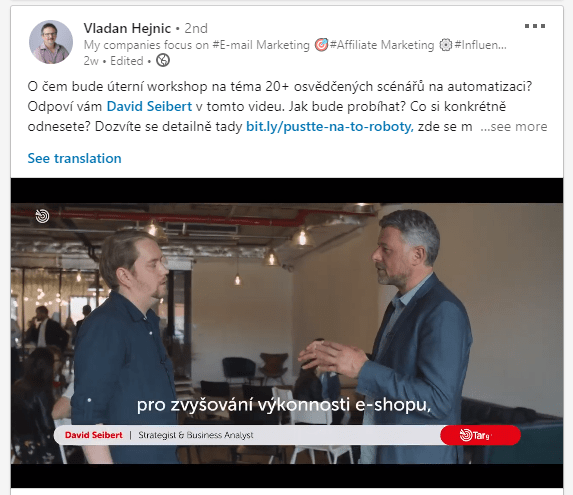Open the three-dot post options menu

point(535,26)
